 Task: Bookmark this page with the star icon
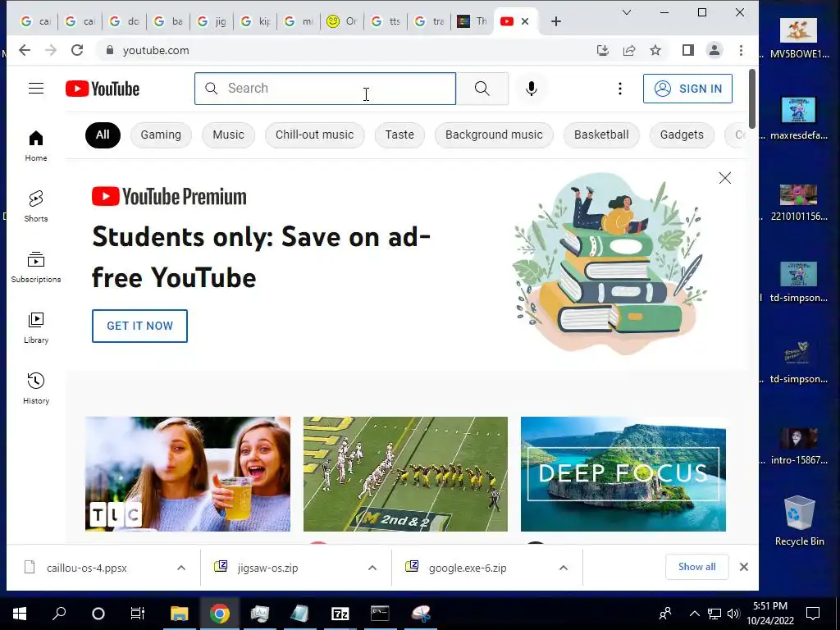(x=655, y=50)
